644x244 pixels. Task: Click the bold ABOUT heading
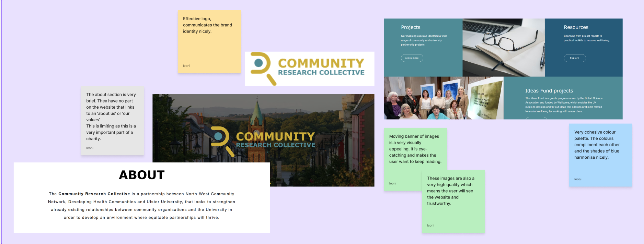pyautogui.click(x=142, y=175)
